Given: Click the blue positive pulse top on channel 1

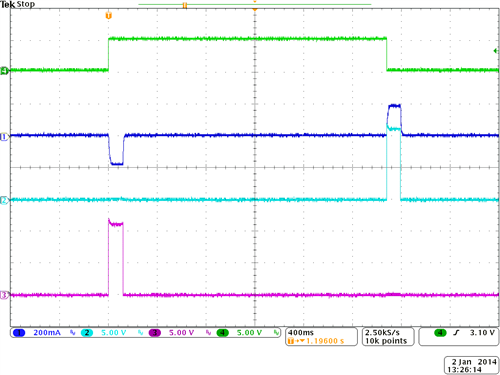Looking at the screenshot, I should pyautogui.click(x=395, y=106).
